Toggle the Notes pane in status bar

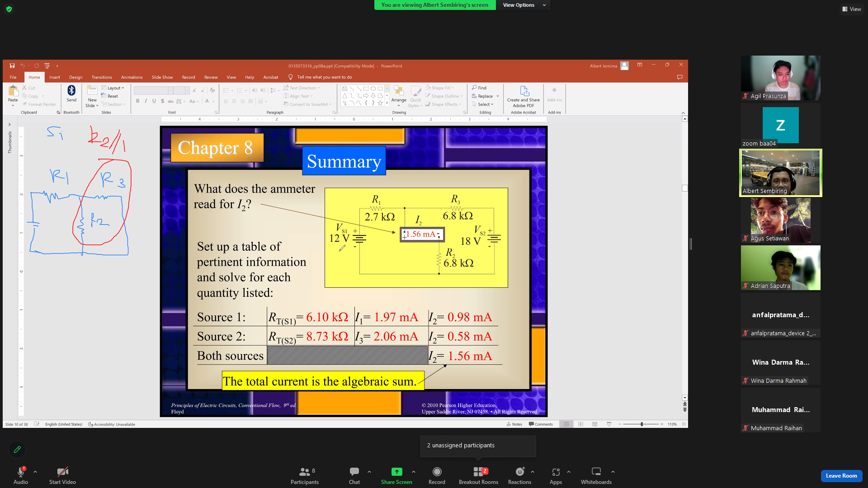click(x=514, y=424)
